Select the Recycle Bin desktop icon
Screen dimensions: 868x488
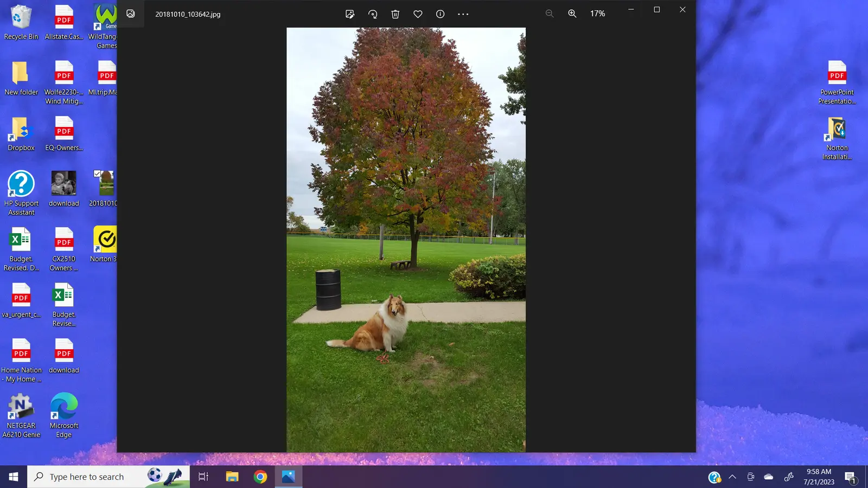21,22
